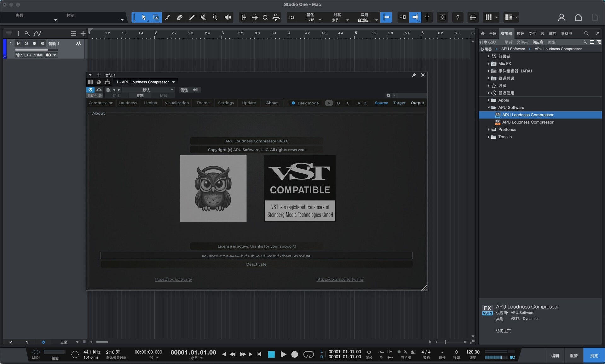This screenshot has width=605, height=364.
Task: Select A/B slot A
Action: coord(329,103)
